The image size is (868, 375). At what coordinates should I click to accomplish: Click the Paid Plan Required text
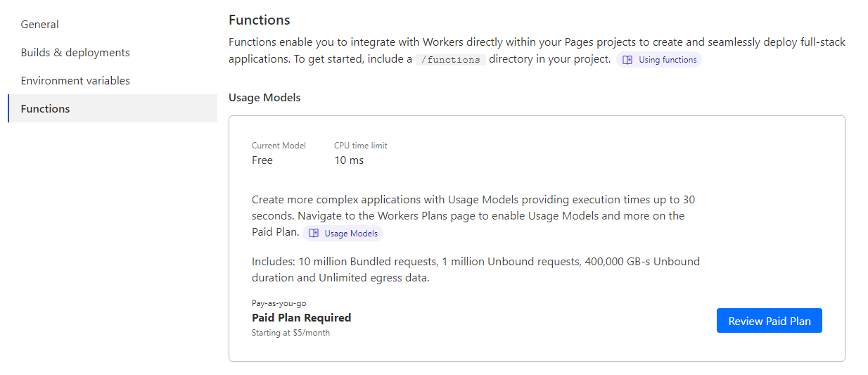click(301, 318)
